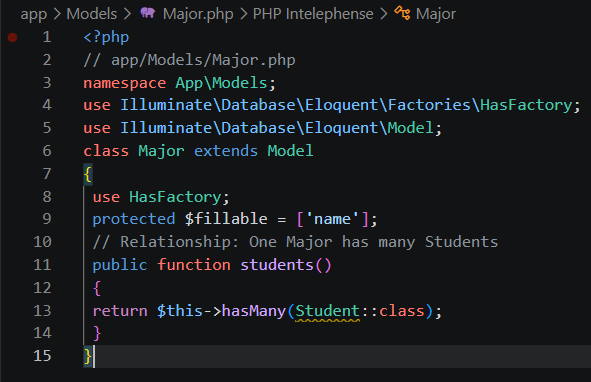Click the PHP elephant file icon in breadcrumb
The height and width of the screenshot is (382, 591).
point(147,13)
